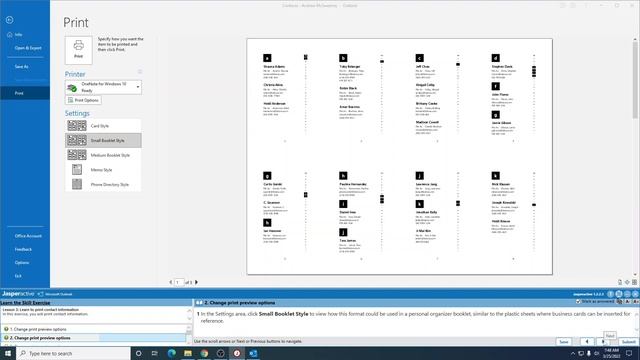Click the large Print button
The width and height of the screenshot is (640, 360).
tap(78, 50)
